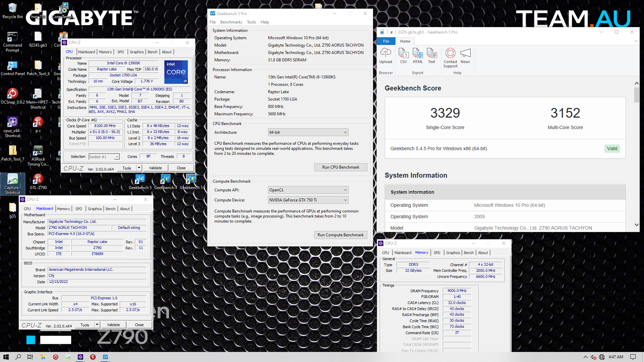Open the Benchmarks menu in Geekbench 5 Pro
The height and width of the screenshot is (362, 644).
pyautogui.click(x=231, y=22)
